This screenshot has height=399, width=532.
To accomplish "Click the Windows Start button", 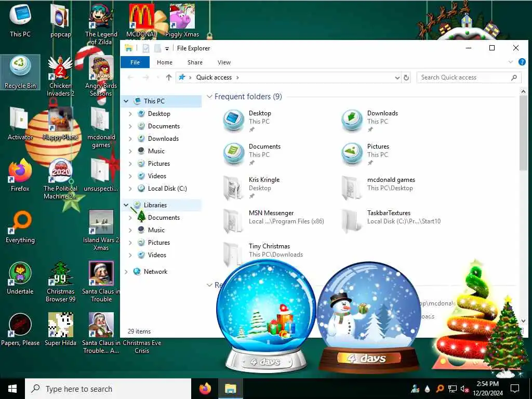I will [12, 389].
